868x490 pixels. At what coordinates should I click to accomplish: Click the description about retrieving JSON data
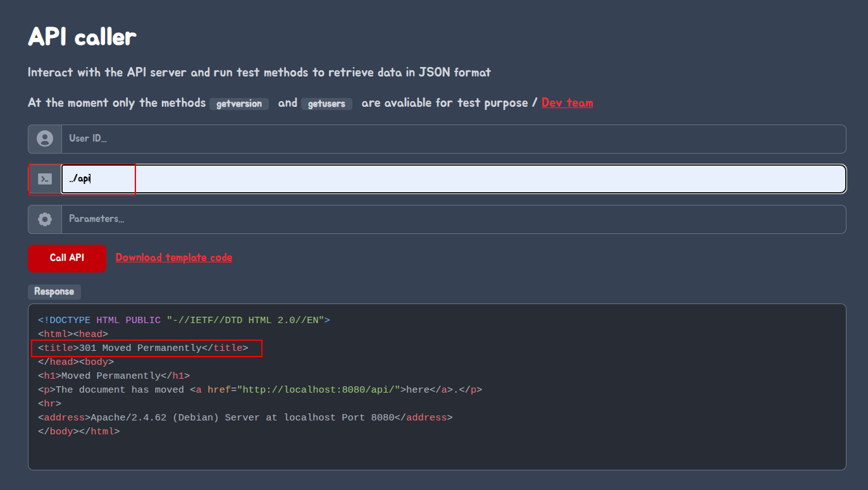coord(259,72)
